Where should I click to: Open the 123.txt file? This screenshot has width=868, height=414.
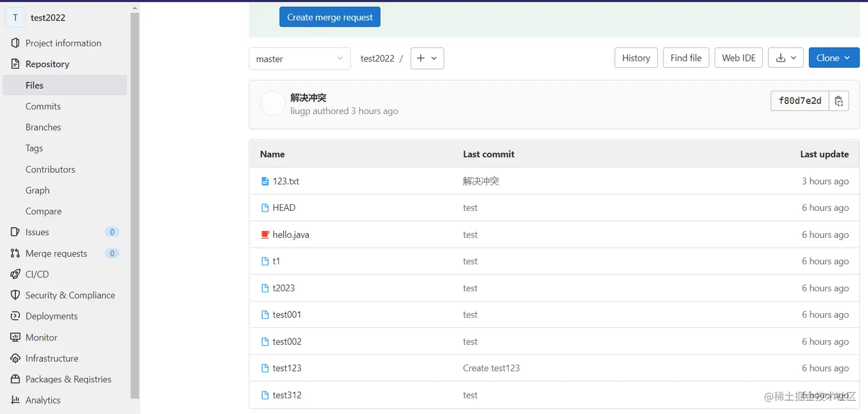coord(286,181)
